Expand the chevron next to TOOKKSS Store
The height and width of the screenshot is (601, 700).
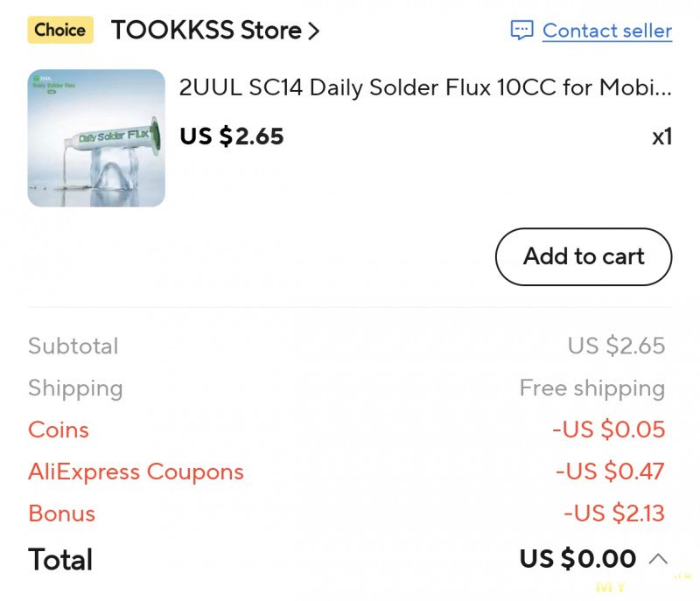click(x=313, y=31)
